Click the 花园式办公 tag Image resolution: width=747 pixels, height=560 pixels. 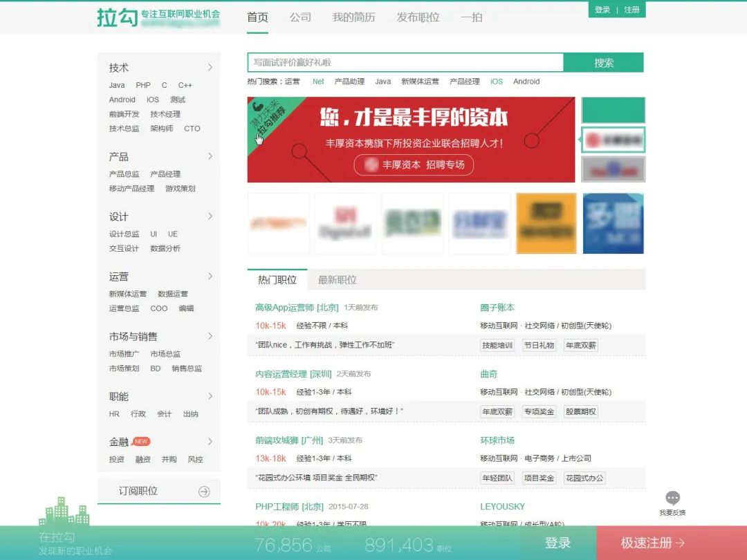coord(584,478)
